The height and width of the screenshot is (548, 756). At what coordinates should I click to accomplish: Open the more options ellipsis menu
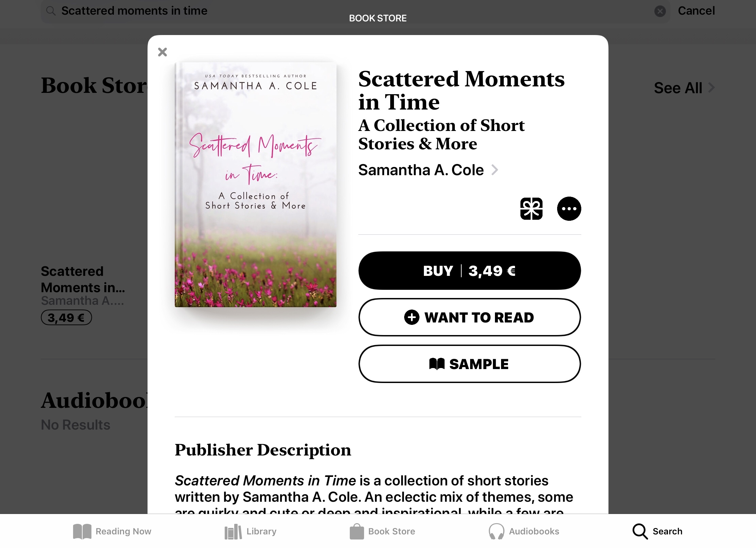click(x=569, y=209)
